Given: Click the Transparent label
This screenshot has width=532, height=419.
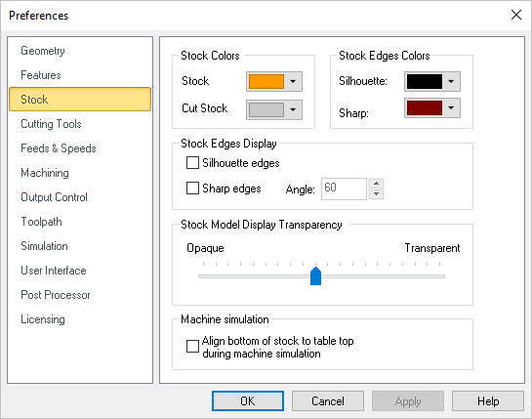Looking at the screenshot, I should 432,248.
